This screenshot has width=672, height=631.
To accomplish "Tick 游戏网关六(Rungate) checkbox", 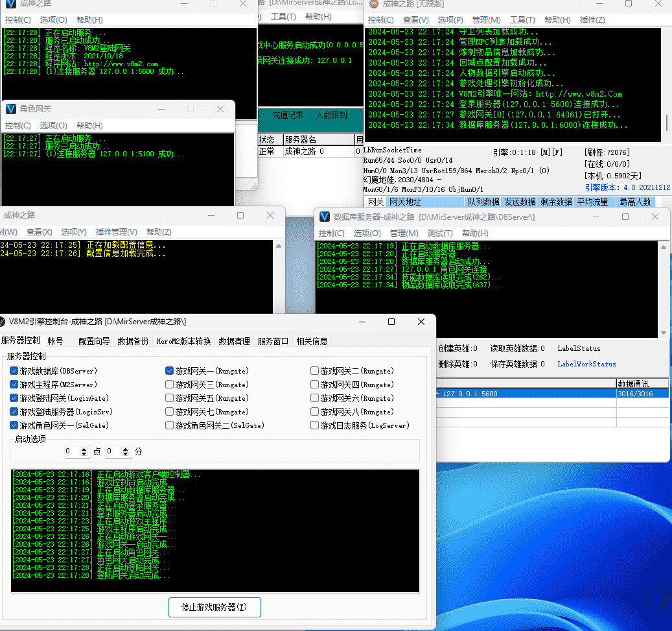I will tap(314, 398).
